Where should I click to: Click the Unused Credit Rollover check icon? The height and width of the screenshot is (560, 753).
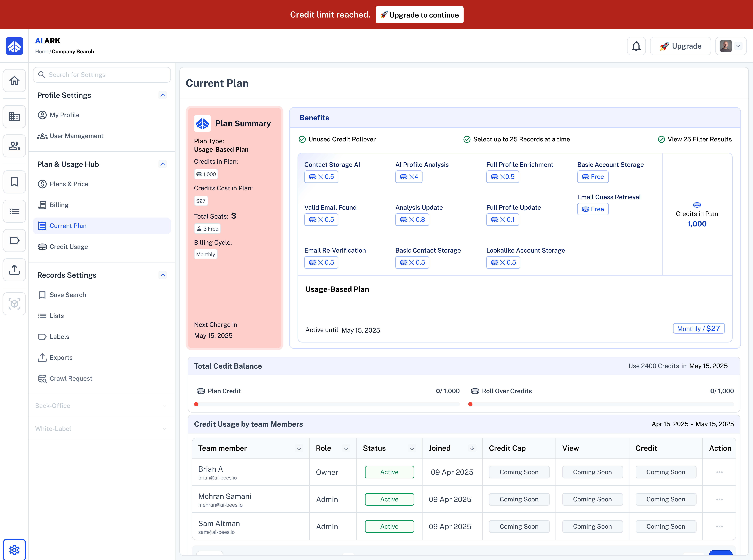click(302, 139)
